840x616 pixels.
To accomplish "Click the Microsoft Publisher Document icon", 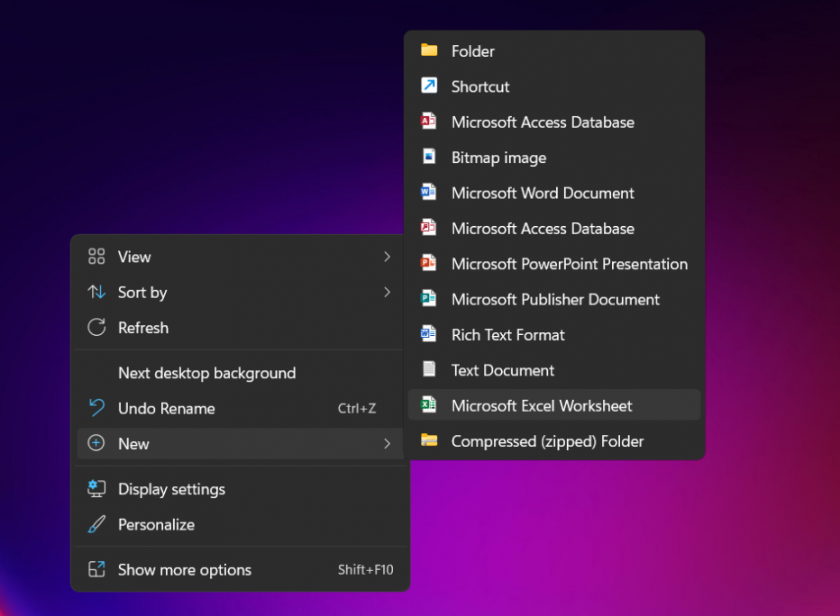I will 429,299.
